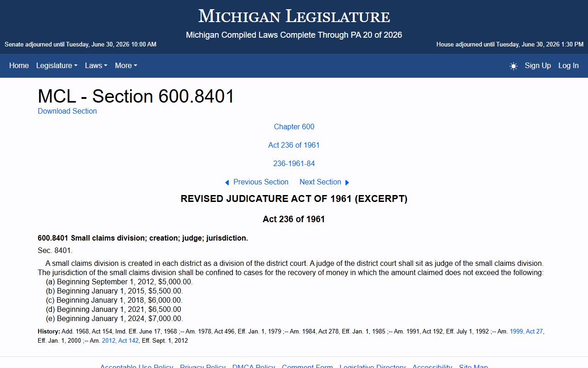Click the Michigan Legislature site title
Screen dimensions: 588x368
(294, 17)
